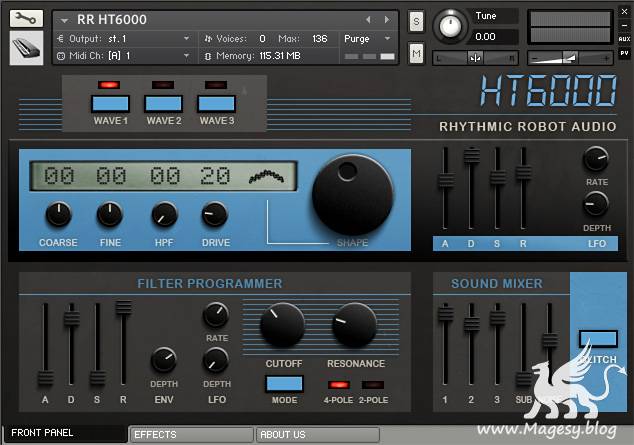634x445 pixels.
Task: Open the wrench edit-mode icon
Action: tap(26, 19)
